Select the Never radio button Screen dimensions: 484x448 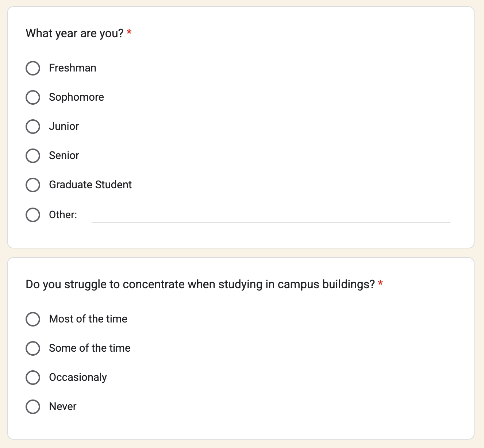tap(33, 407)
